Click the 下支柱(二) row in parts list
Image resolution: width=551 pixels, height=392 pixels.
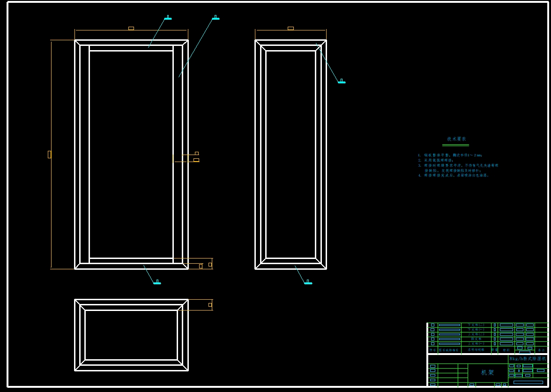pos(488,325)
